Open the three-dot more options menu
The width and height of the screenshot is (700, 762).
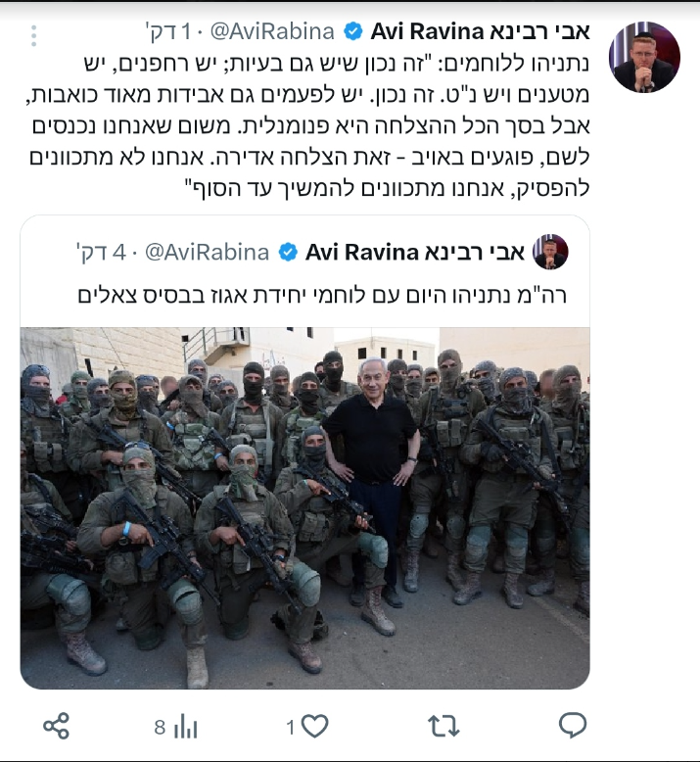click(x=33, y=36)
